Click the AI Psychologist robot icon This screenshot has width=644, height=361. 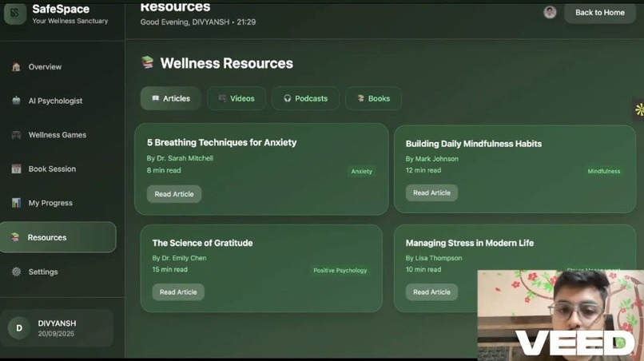tap(16, 100)
